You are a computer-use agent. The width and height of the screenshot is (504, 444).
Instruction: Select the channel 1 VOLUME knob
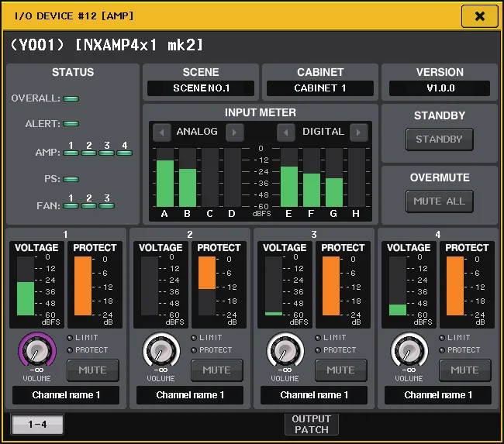point(37,350)
